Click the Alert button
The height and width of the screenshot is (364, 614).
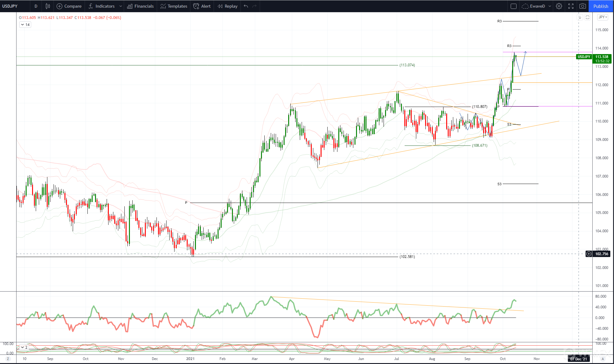click(x=202, y=6)
